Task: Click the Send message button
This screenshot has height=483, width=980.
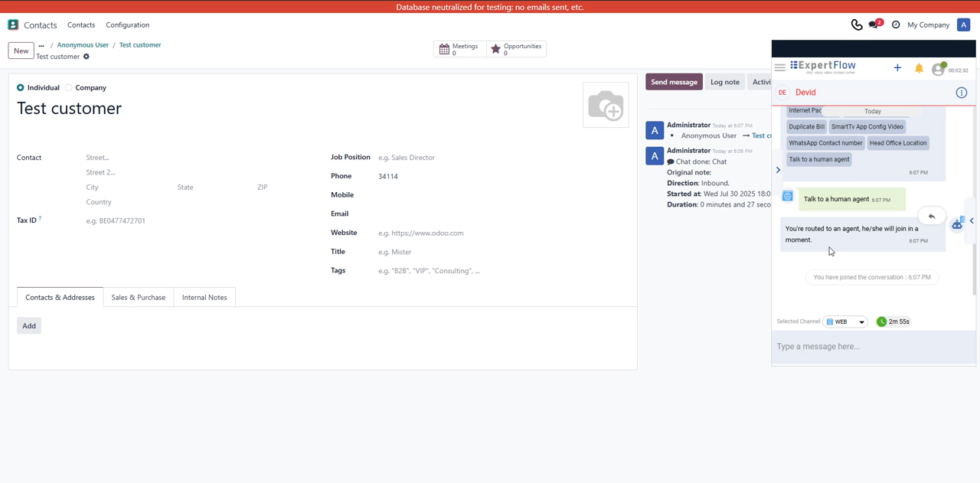Action: tap(674, 82)
